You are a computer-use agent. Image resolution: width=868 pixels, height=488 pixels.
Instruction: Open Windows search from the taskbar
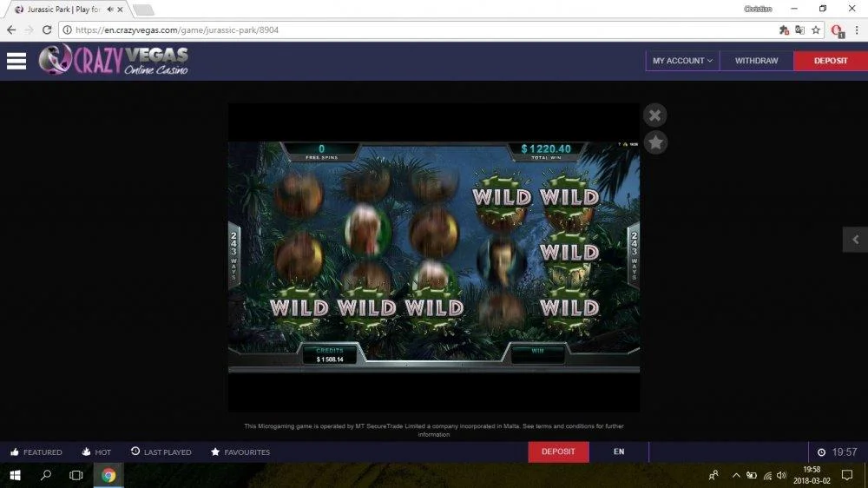46,475
